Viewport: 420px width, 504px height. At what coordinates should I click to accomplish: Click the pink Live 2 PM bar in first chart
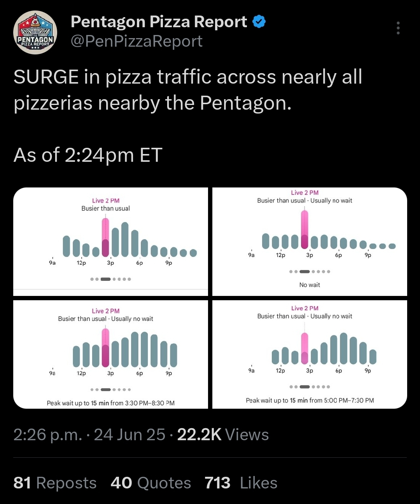coord(105,237)
